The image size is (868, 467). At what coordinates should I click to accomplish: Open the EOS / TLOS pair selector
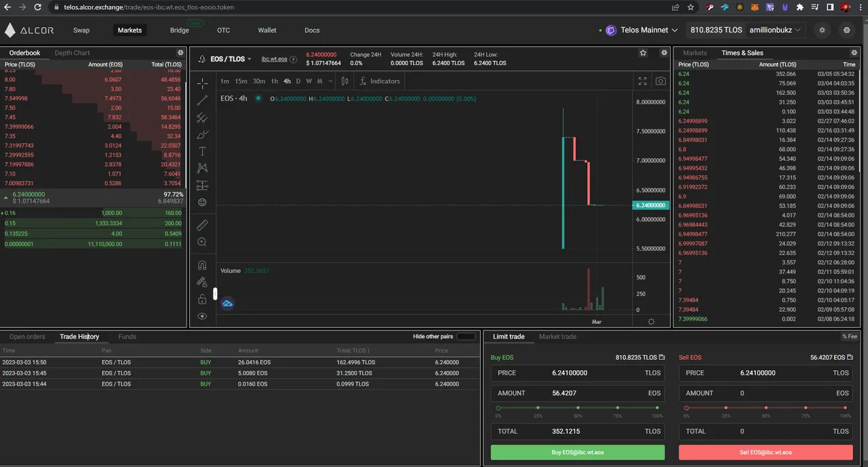tap(231, 59)
